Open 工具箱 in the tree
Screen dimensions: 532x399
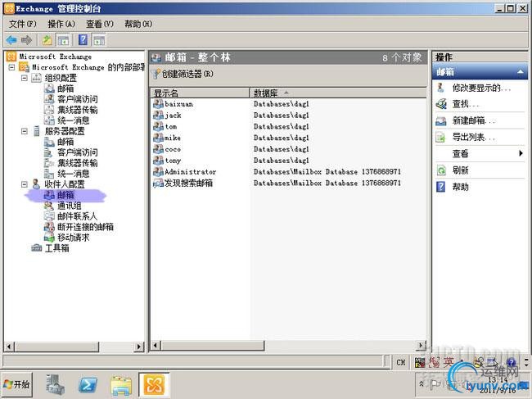tap(57, 248)
